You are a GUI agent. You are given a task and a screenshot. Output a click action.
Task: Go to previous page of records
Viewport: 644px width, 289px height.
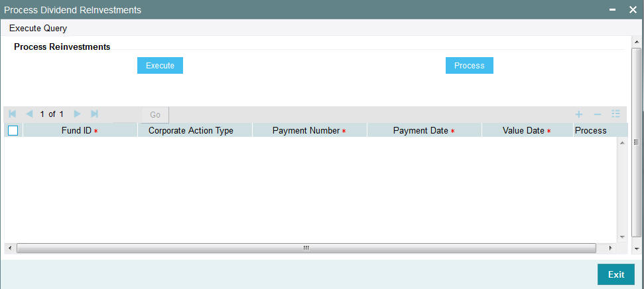[29, 114]
